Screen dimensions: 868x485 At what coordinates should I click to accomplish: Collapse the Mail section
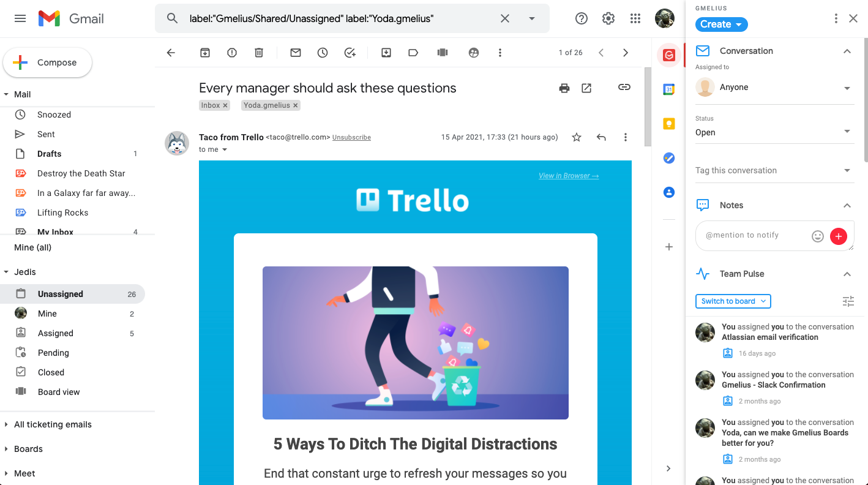coord(6,94)
